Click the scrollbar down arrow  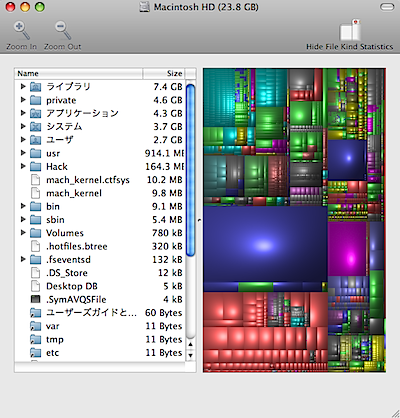pos(190,355)
